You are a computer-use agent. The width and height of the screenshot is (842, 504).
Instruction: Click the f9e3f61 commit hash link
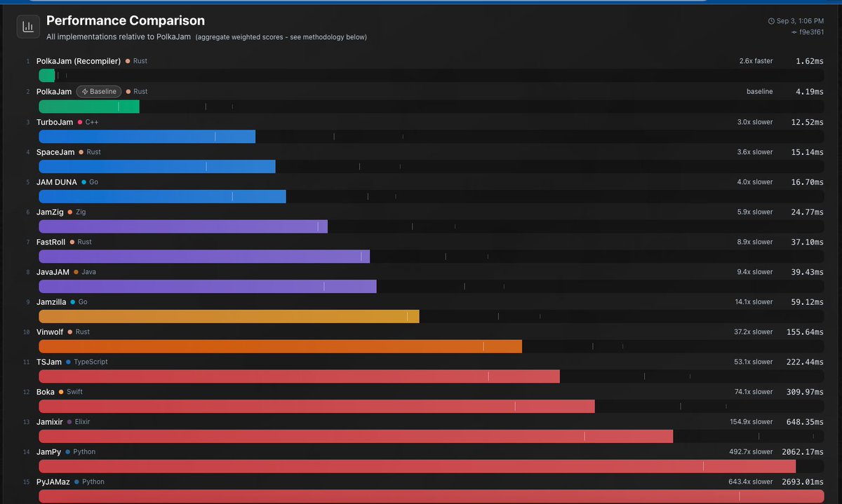pos(811,32)
